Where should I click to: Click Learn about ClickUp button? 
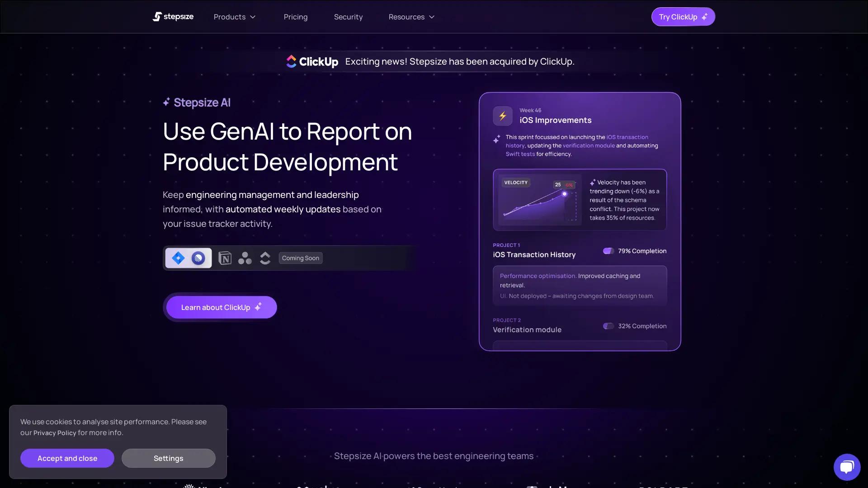221,307
